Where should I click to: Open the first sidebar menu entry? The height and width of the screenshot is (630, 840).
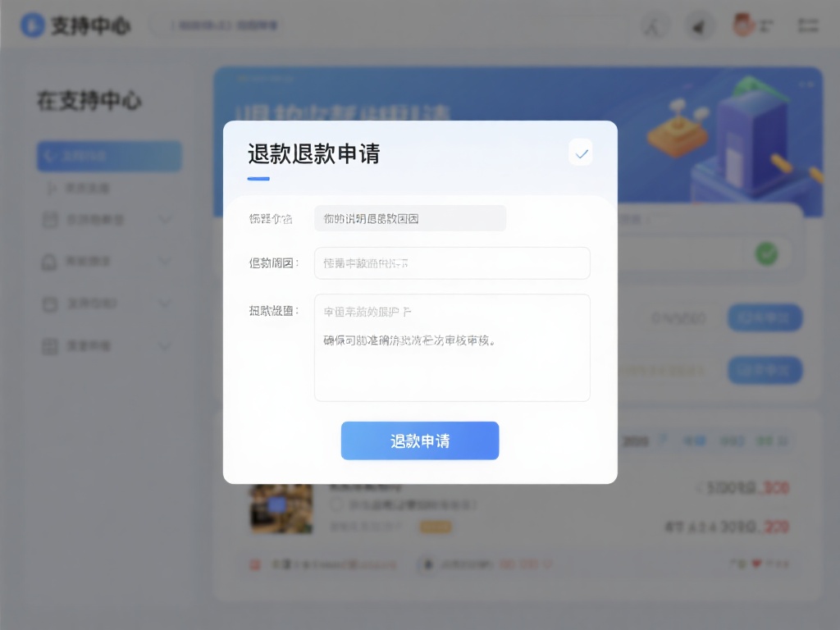click(x=109, y=188)
